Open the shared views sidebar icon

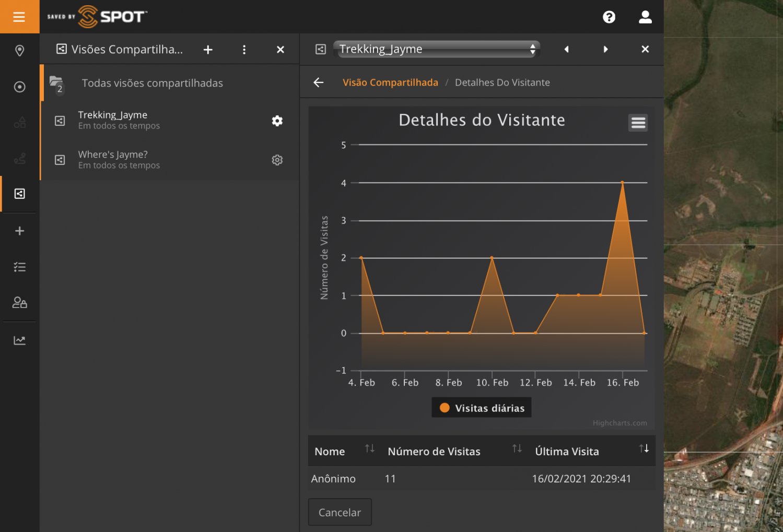(19, 194)
